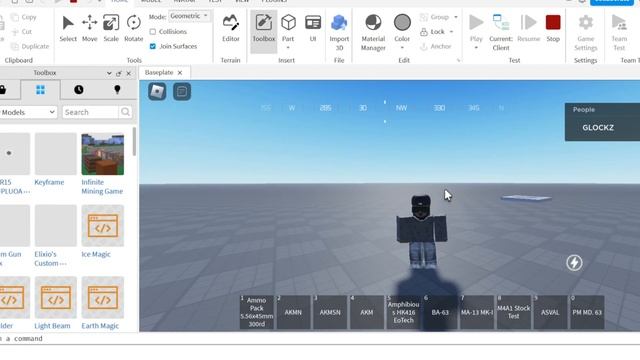Stop the running test

[553, 29]
